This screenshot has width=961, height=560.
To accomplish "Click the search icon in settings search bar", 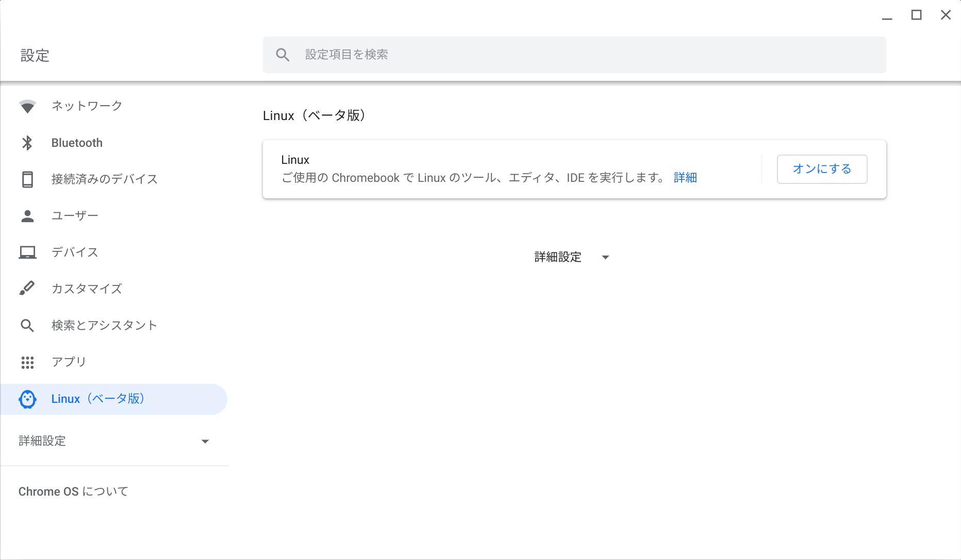I will pos(283,55).
